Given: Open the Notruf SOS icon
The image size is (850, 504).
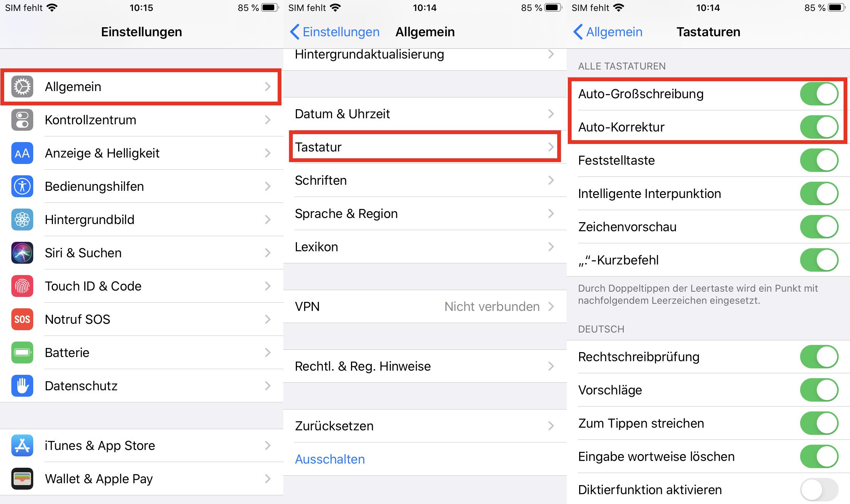Looking at the screenshot, I should coord(22,319).
